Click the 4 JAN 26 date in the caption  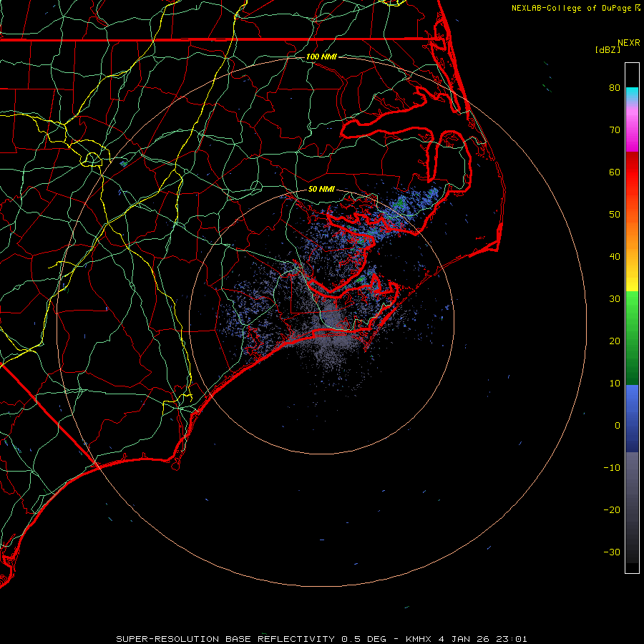pyautogui.click(x=466, y=639)
